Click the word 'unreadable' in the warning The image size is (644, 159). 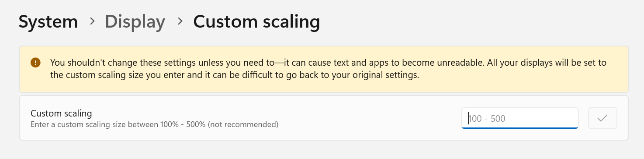click(461, 63)
